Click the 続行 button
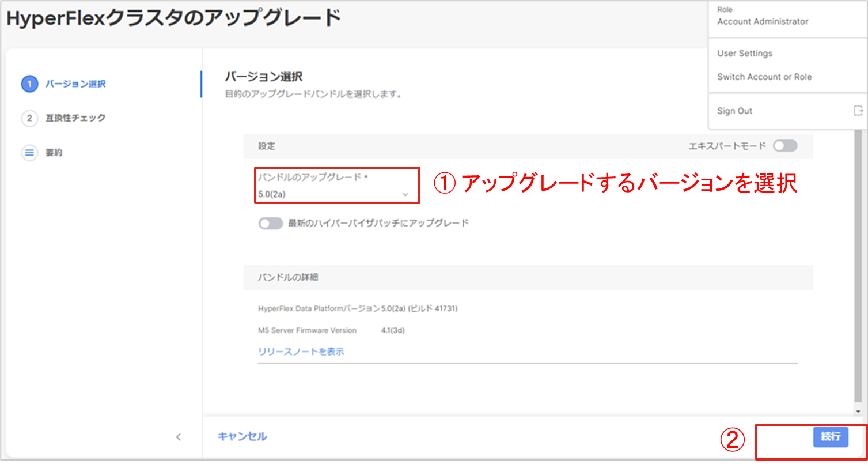 click(831, 437)
